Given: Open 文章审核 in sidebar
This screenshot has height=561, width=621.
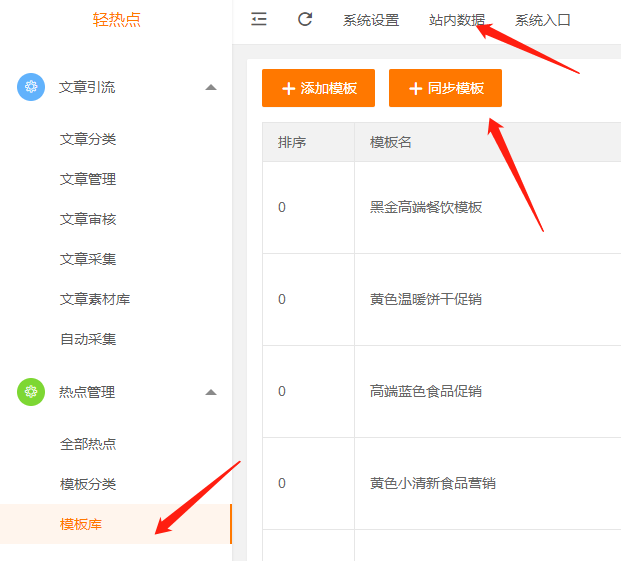Looking at the screenshot, I should [88, 219].
